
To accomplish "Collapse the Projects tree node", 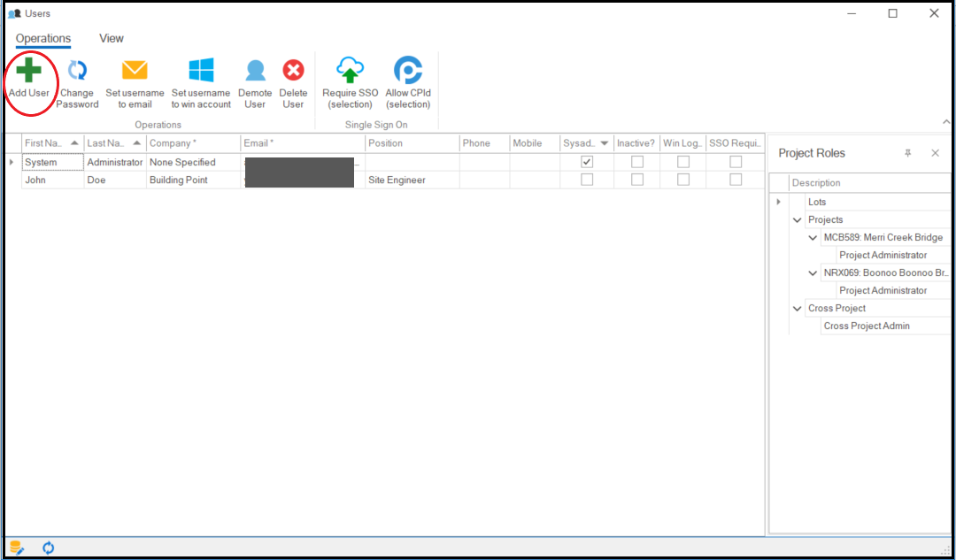I will 798,219.
